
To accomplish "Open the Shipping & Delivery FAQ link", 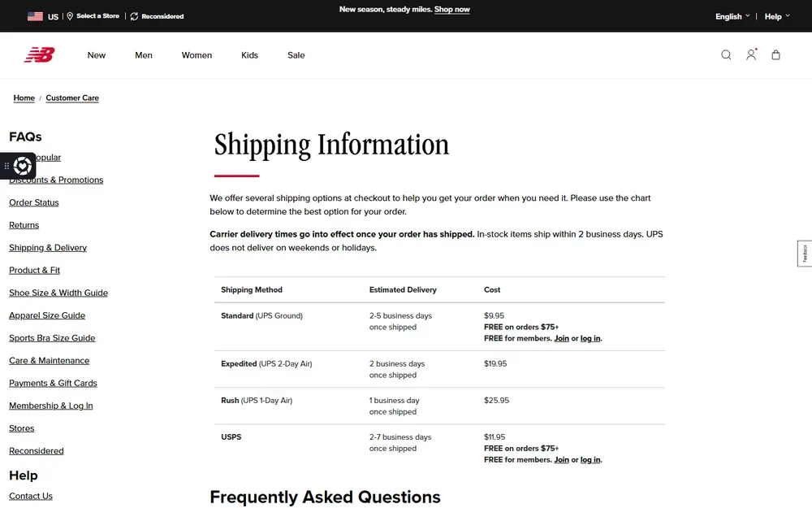I will [48, 248].
